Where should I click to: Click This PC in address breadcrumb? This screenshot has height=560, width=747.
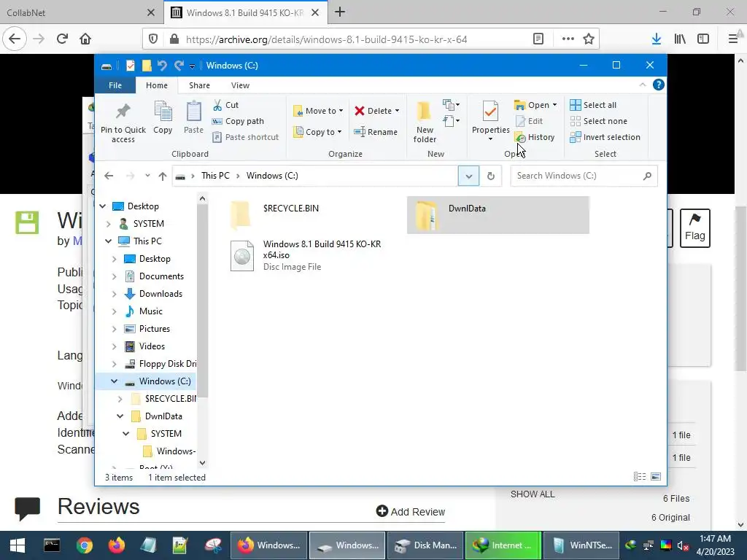pyautogui.click(x=215, y=175)
